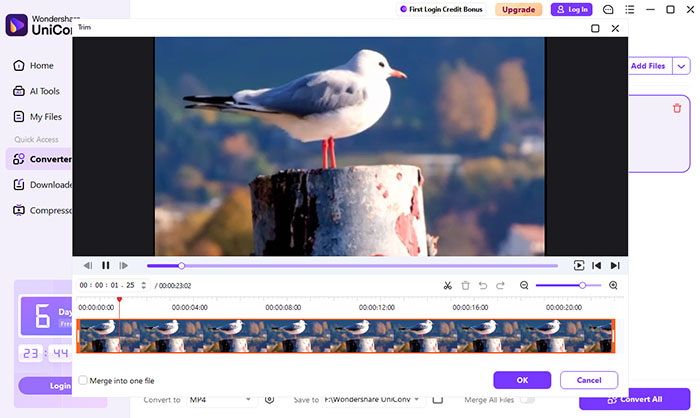Click the Upgrade button
This screenshot has width=700, height=418.
tap(518, 9)
